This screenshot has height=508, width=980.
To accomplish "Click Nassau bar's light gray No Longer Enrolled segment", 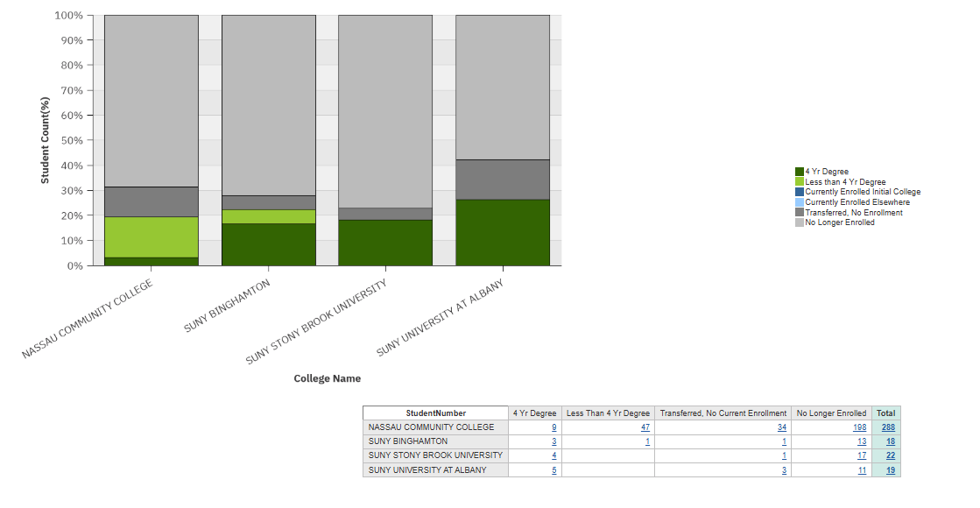I will (152, 102).
